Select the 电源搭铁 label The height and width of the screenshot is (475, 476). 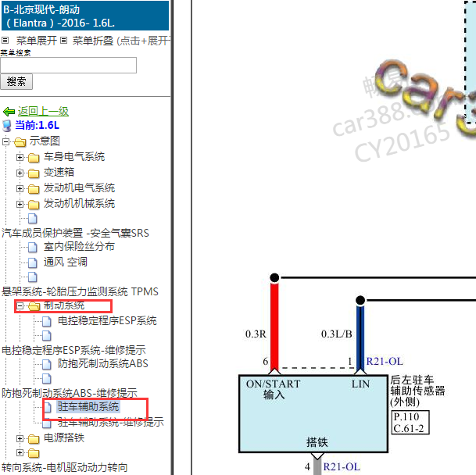[x=64, y=437]
